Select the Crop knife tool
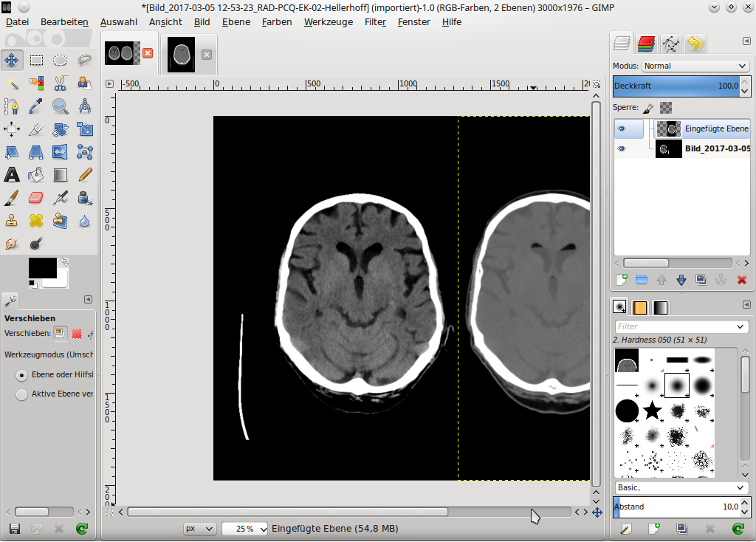This screenshot has height=542, width=756. click(36, 129)
